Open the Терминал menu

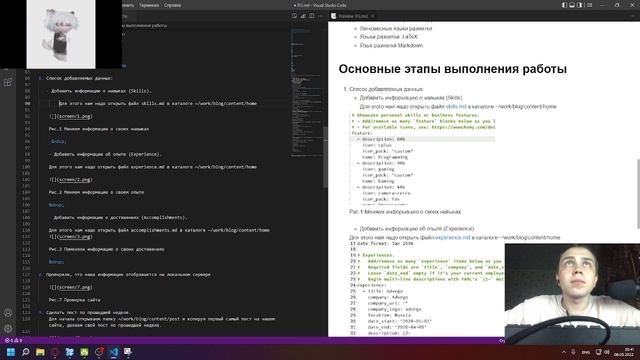[149, 5]
